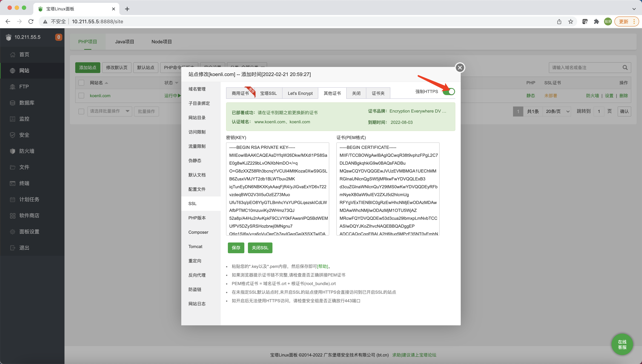Click the 删除 link in koenli.com row
Viewport: 642px width, 364px height.
624,96
